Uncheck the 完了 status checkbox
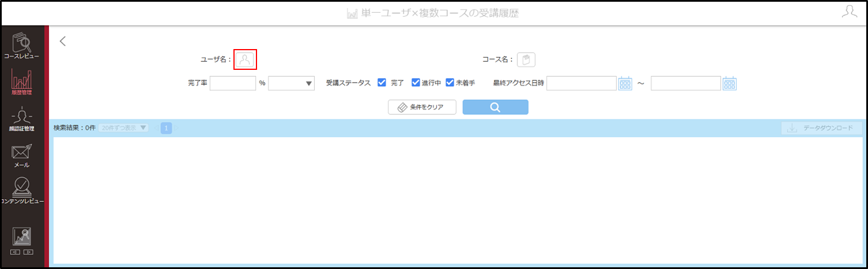Image resolution: width=868 pixels, height=269 pixels. pyautogui.click(x=382, y=83)
